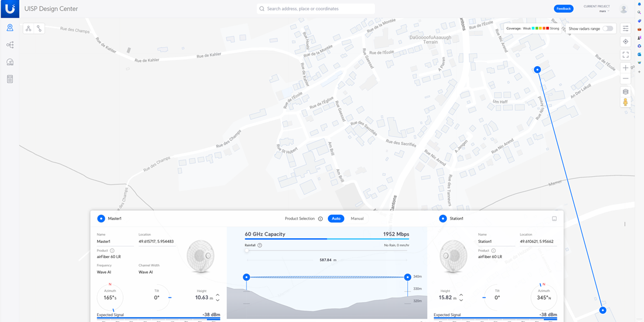Expand the Current Project dropdown

pyautogui.click(x=602, y=11)
